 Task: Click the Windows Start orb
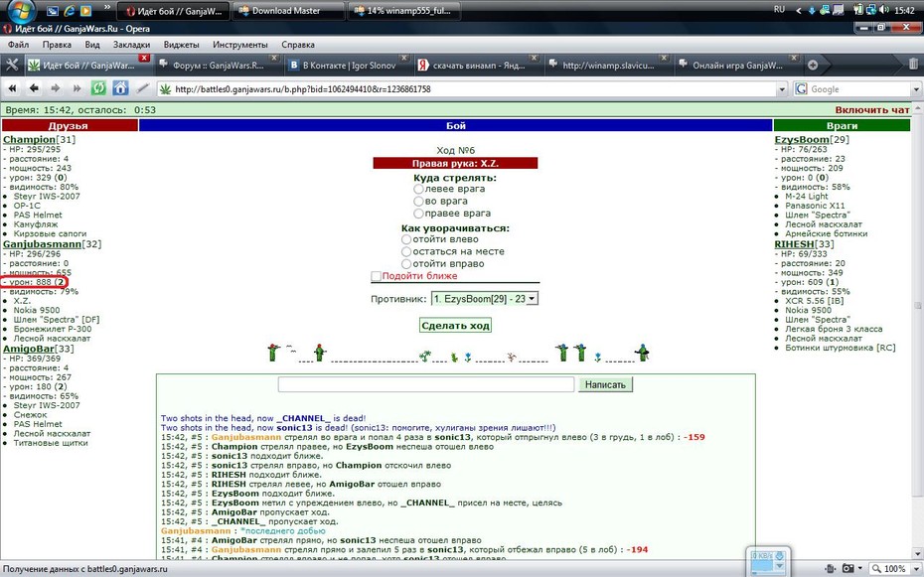click(20, 10)
